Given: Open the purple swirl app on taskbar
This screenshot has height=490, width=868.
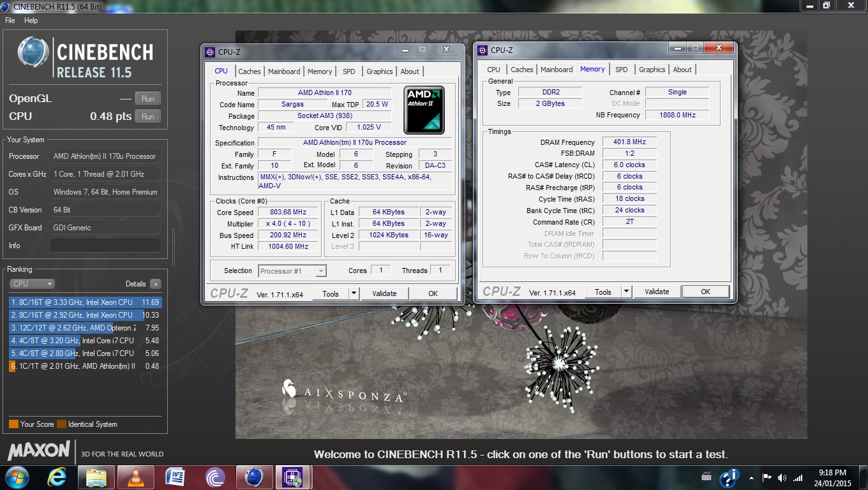Looking at the screenshot, I should click(x=215, y=477).
